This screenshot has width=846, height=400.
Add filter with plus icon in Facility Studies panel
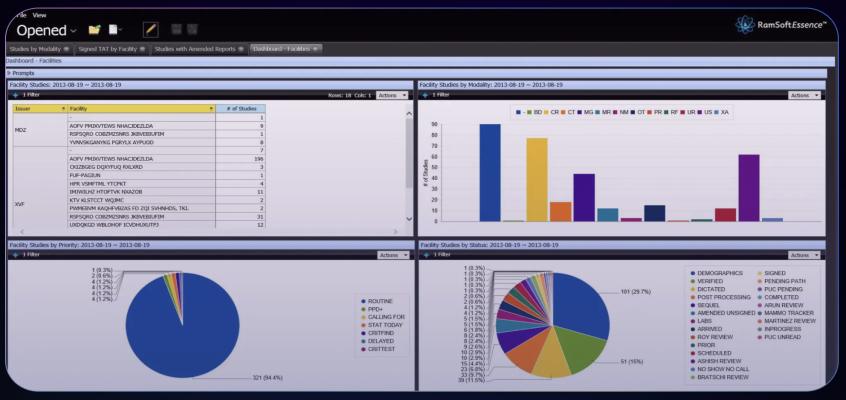click(15, 95)
